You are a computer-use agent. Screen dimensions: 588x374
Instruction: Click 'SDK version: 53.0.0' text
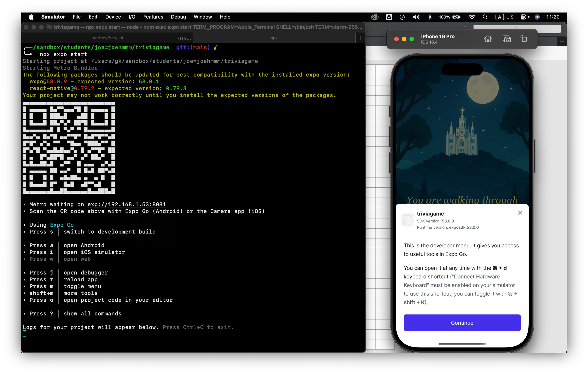(x=435, y=221)
